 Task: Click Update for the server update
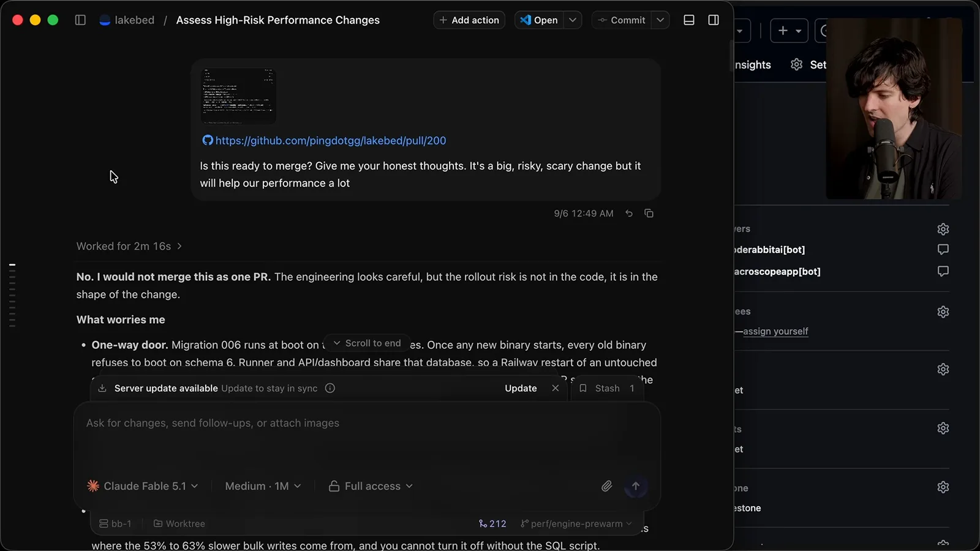coord(521,388)
